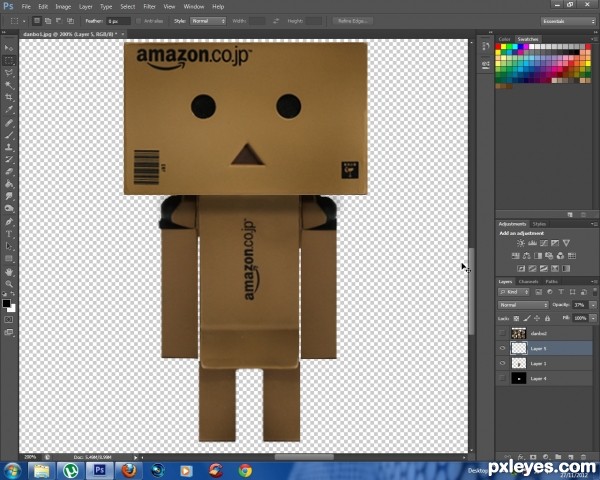Open the Style dropdown in options bar

click(208, 21)
